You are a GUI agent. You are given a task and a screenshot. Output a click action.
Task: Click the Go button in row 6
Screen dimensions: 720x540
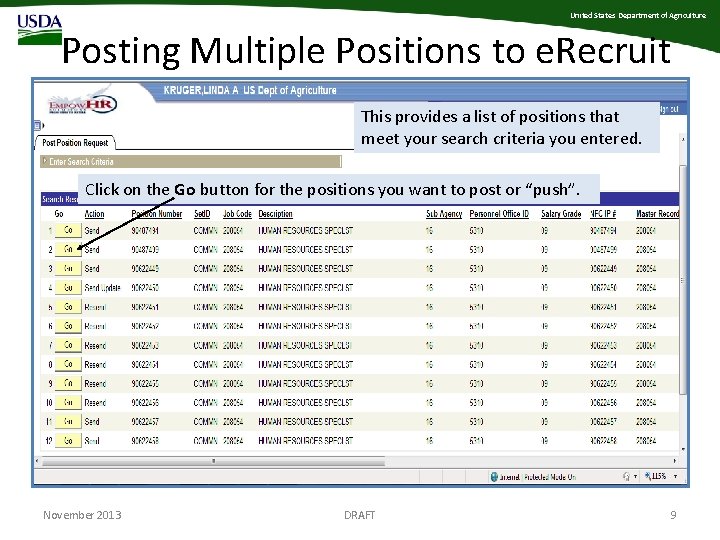[68, 326]
